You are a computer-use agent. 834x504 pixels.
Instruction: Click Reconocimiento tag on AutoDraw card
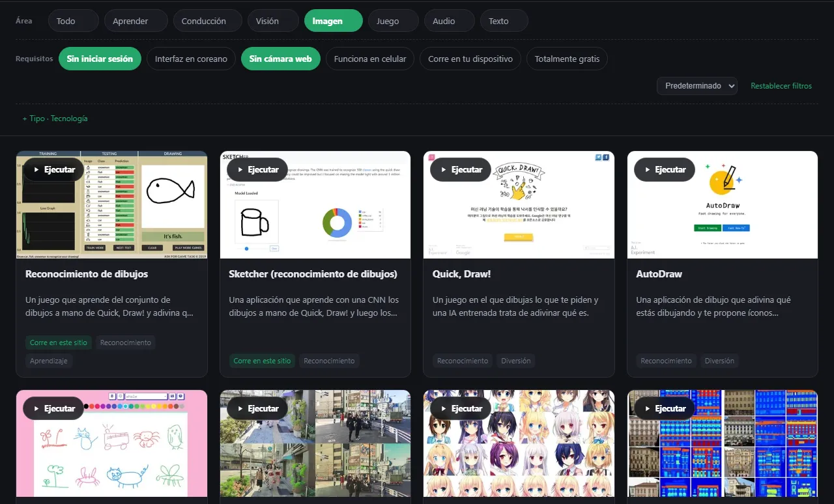click(666, 361)
